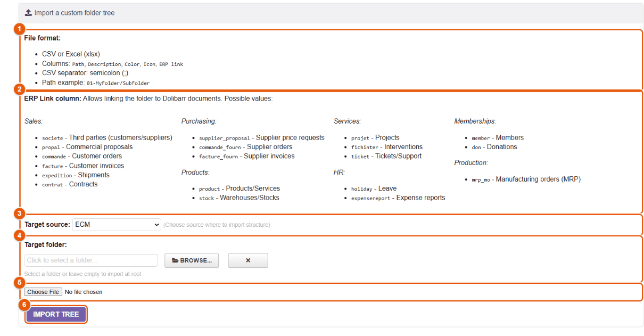This screenshot has height=336, width=644.
Task: Click the 'holiday - Leave' entry
Action: coord(374,189)
